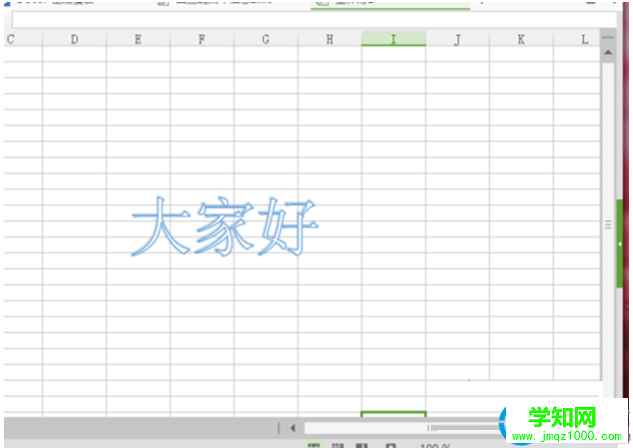Viewport: 633px width, 448px height.
Task: Select column C header
Action: point(23,39)
